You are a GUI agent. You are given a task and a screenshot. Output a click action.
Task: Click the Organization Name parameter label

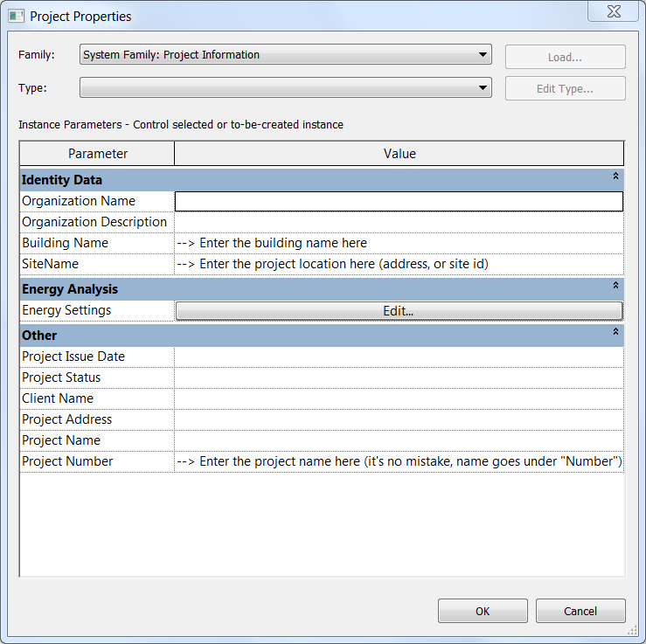coord(79,201)
